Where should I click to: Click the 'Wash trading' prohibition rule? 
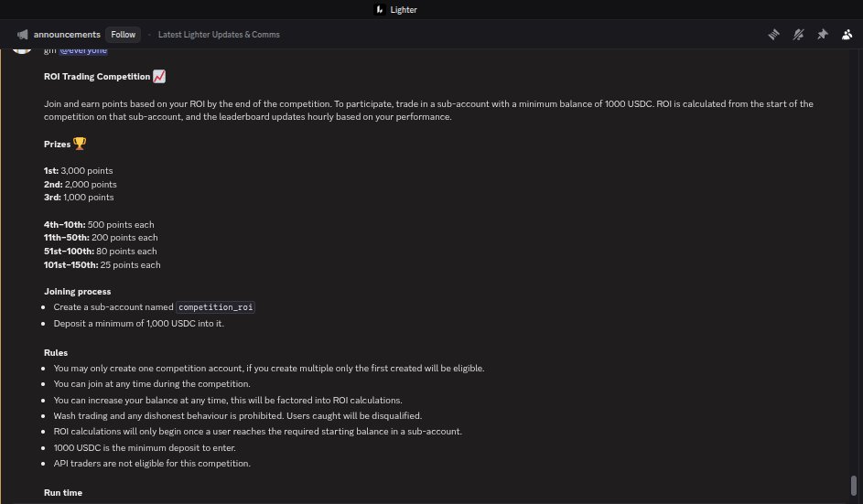pyautogui.click(x=238, y=415)
